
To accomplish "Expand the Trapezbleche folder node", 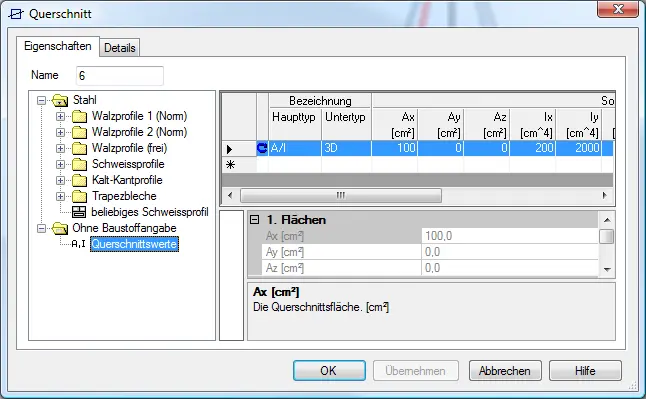I will coord(61,196).
